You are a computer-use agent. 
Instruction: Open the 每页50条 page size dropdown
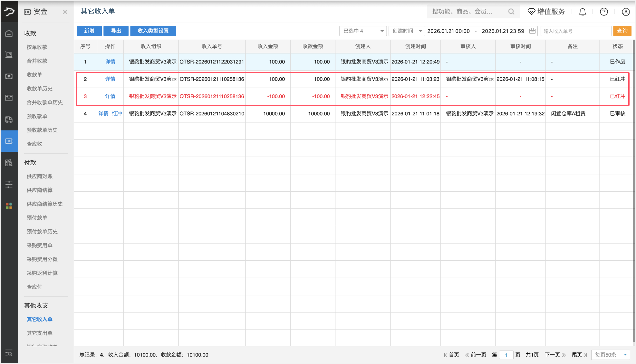click(610, 355)
